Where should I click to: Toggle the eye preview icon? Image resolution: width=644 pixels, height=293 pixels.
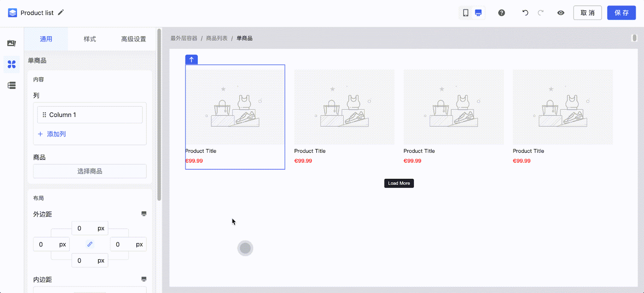tap(561, 13)
